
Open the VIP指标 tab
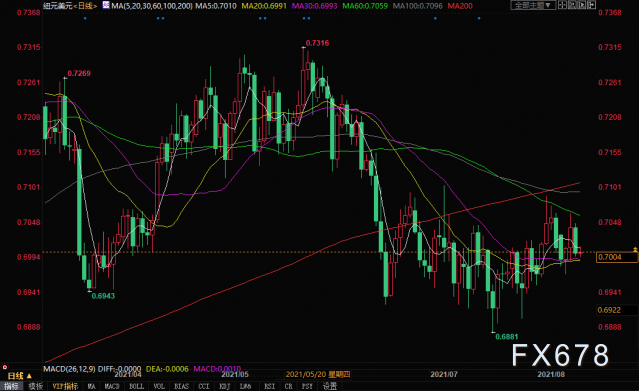tap(65, 386)
